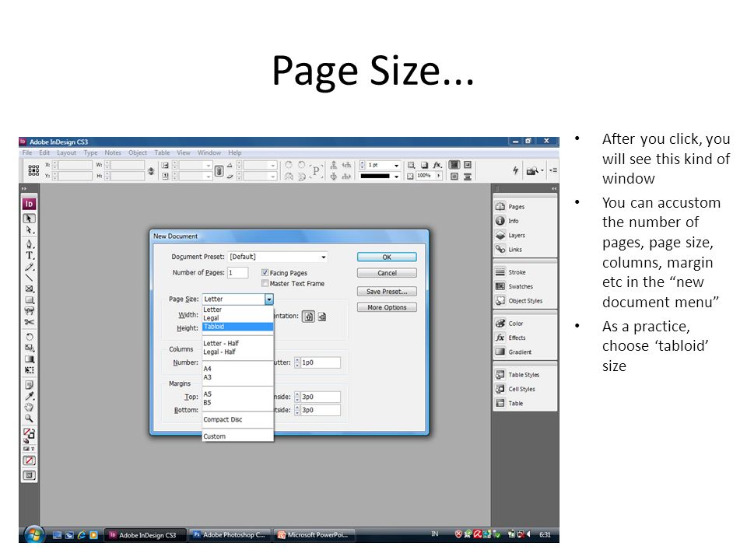The image size is (747, 560).
Task: Open the Window menu
Action: pos(209,153)
